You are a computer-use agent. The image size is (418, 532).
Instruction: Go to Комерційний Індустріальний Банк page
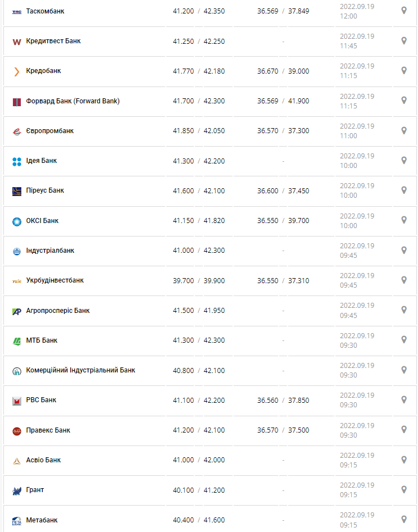coord(80,370)
